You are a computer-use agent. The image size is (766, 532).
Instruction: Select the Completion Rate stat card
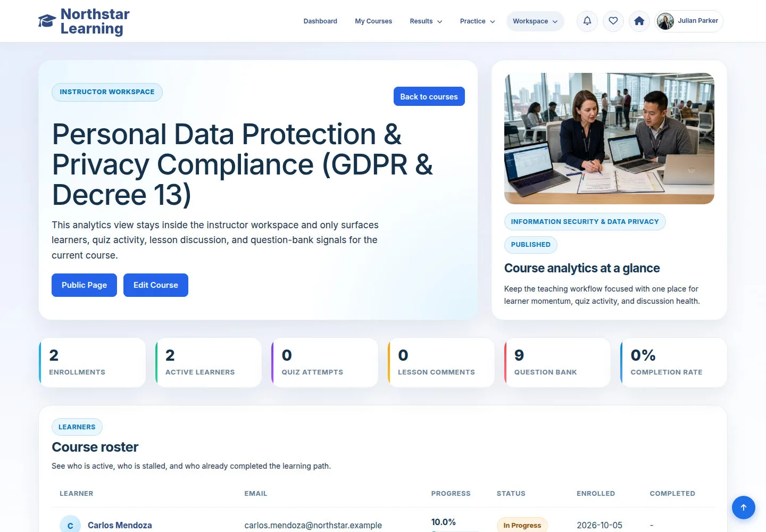(674, 362)
